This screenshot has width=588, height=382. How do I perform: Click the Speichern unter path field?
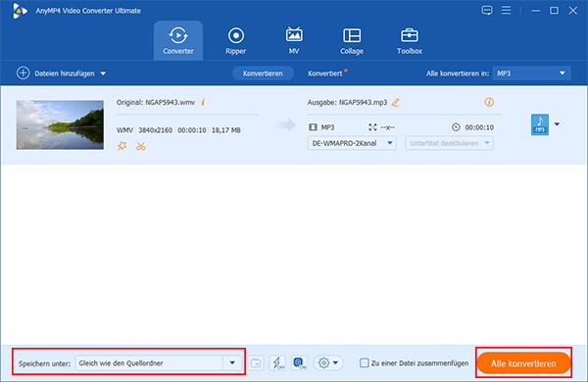pyautogui.click(x=149, y=362)
